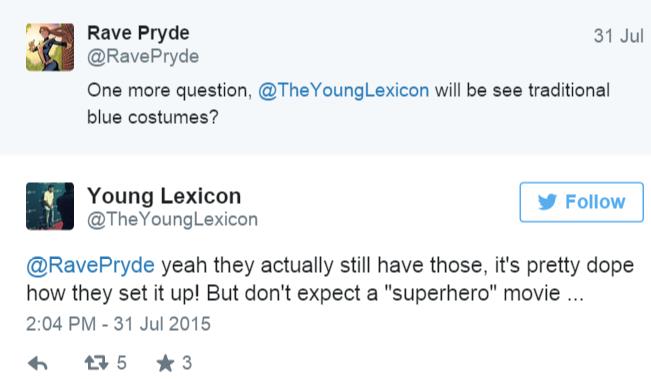This screenshot has width=651, height=379.
Task: Click the reply arrow icon
Action: [x=38, y=364]
